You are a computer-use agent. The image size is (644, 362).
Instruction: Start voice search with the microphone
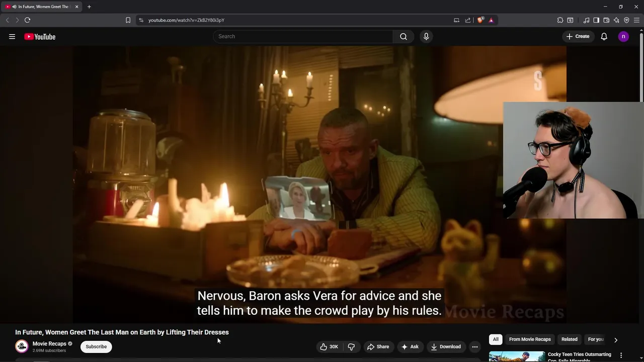(426, 36)
